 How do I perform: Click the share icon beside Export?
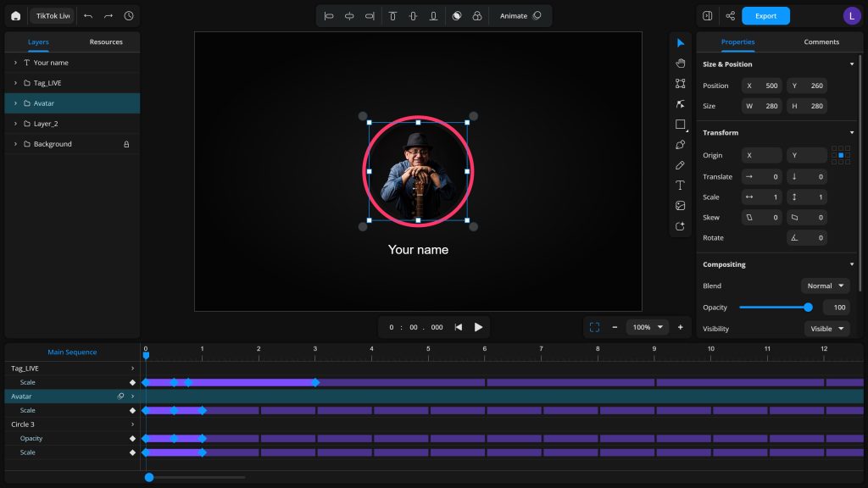pyautogui.click(x=730, y=16)
